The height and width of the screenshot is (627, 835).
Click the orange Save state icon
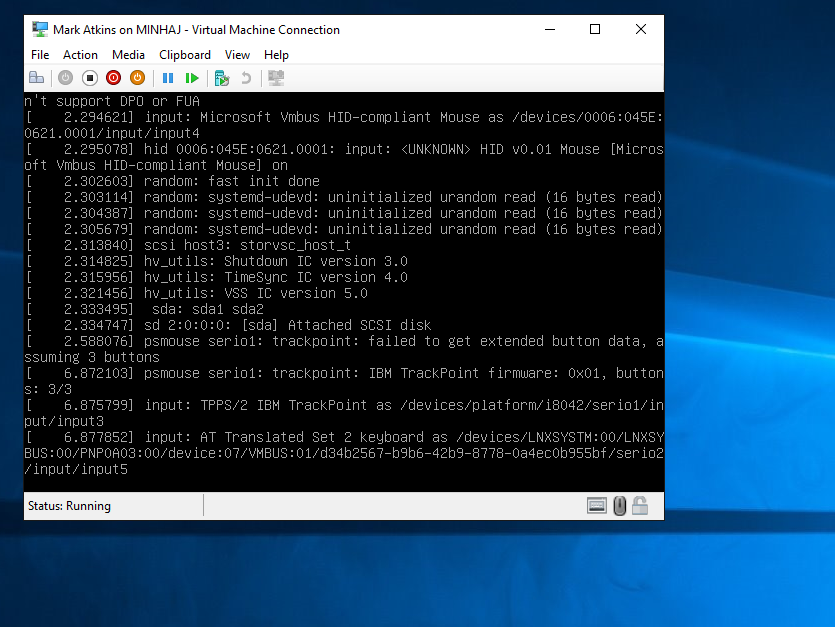[137, 78]
